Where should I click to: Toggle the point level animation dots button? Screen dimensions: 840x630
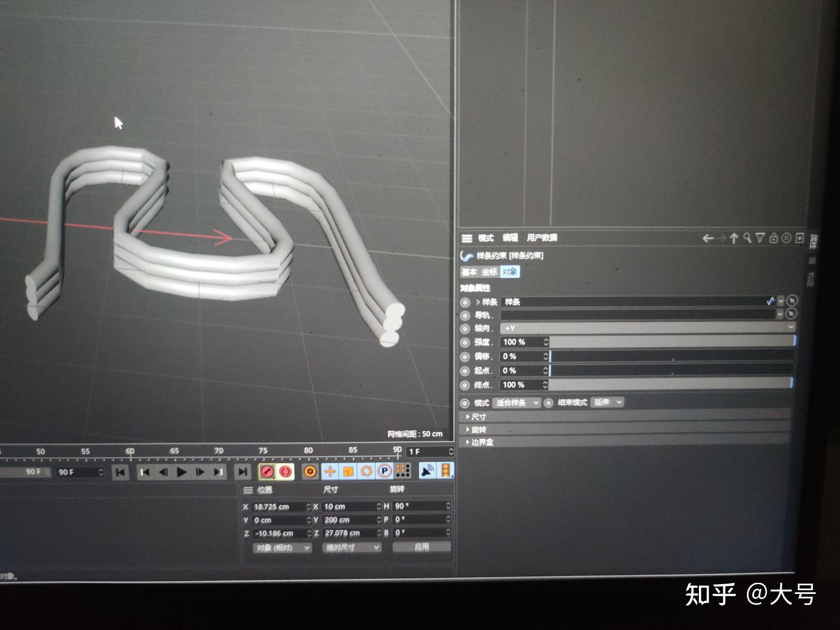403,470
